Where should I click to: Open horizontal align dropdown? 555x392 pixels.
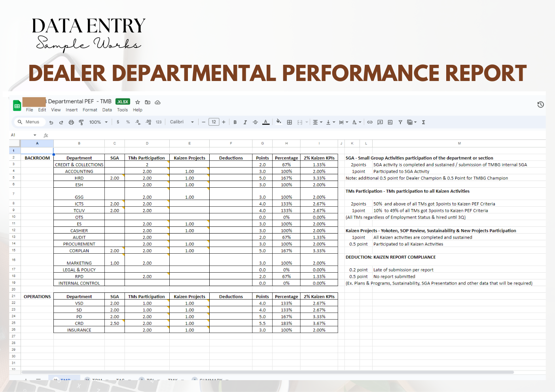[318, 122]
